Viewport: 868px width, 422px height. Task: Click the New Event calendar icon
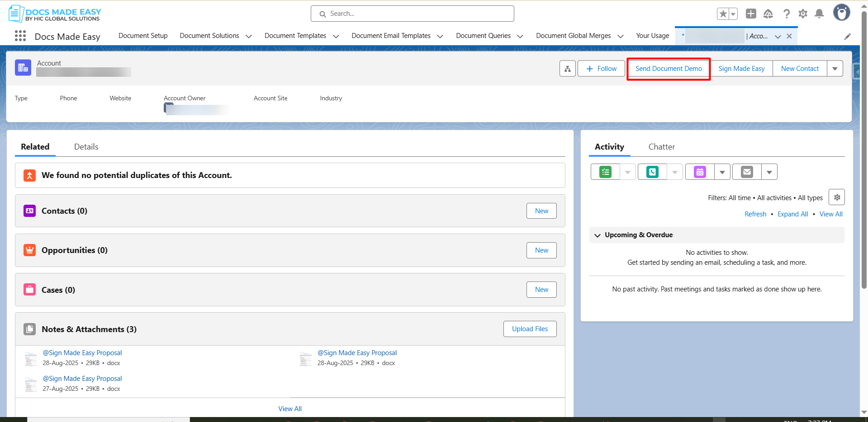pos(700,172)
